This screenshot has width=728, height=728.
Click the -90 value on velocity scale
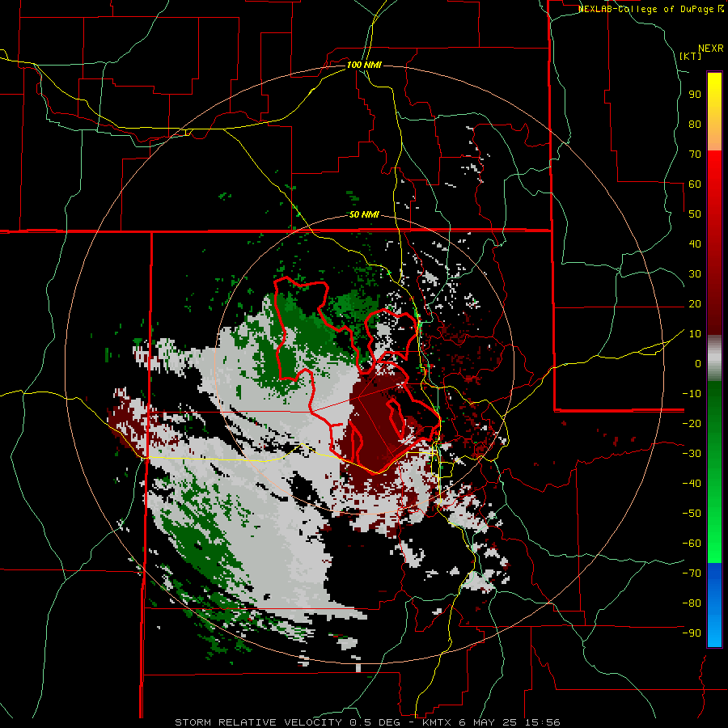[x=692, y=633]
